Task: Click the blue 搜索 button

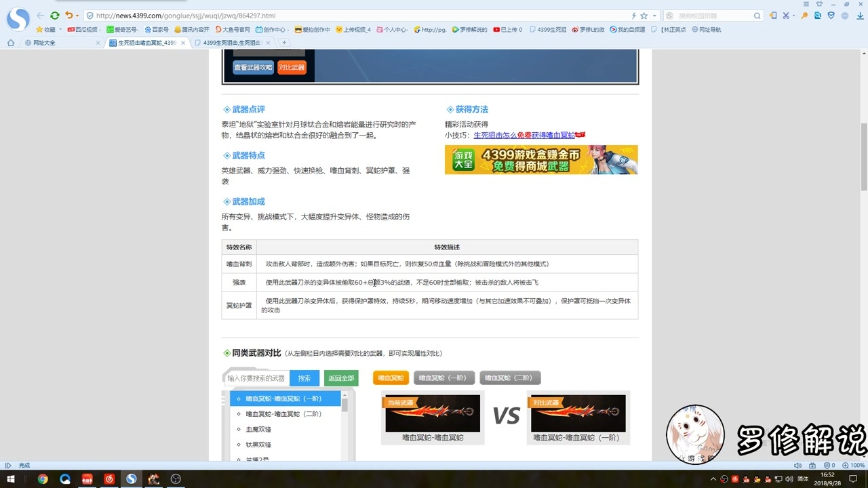Action: [304, 378]
